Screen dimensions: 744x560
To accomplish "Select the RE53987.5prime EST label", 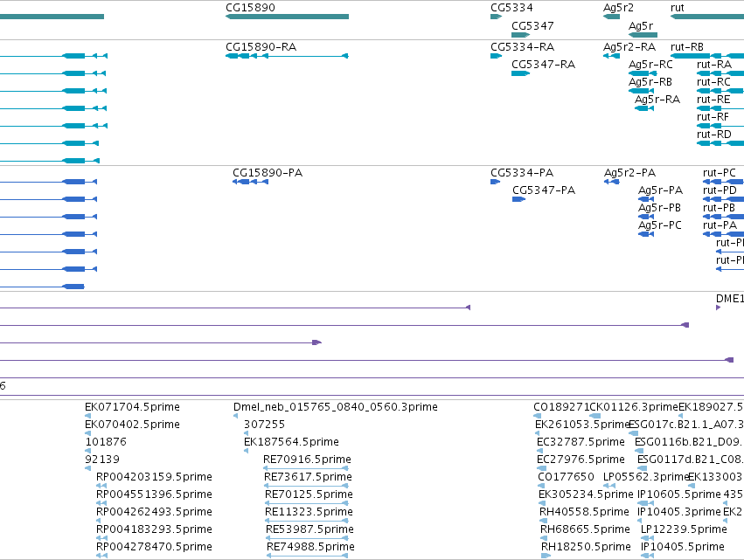I will (x=309, y=529).
